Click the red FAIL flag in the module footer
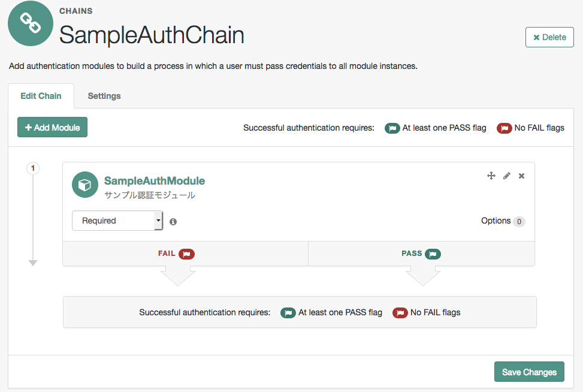Screen dimensions: 583x392 point(186,254)
